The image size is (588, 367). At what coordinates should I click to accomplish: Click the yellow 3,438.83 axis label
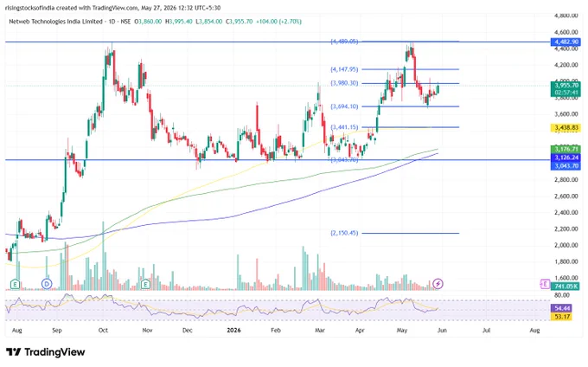(x=566, y=128)
